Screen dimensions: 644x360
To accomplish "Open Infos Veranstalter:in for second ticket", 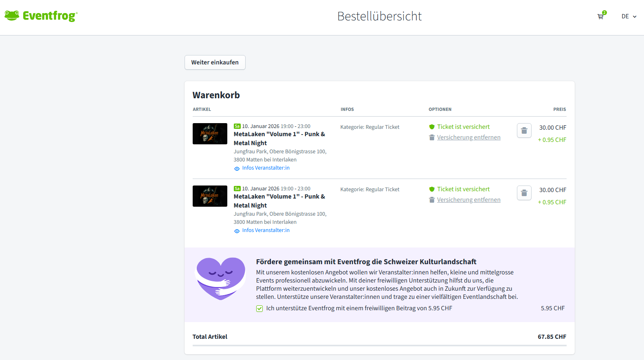I will coord(266,230).
